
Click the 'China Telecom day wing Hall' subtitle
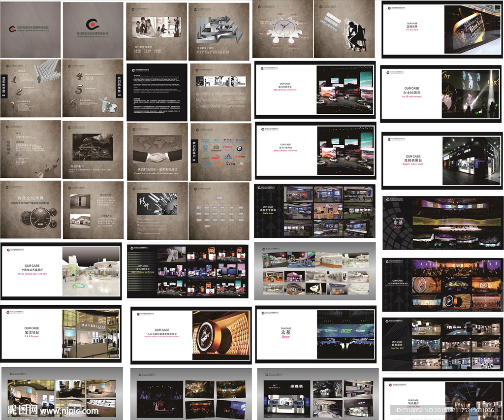pos(32,274)
